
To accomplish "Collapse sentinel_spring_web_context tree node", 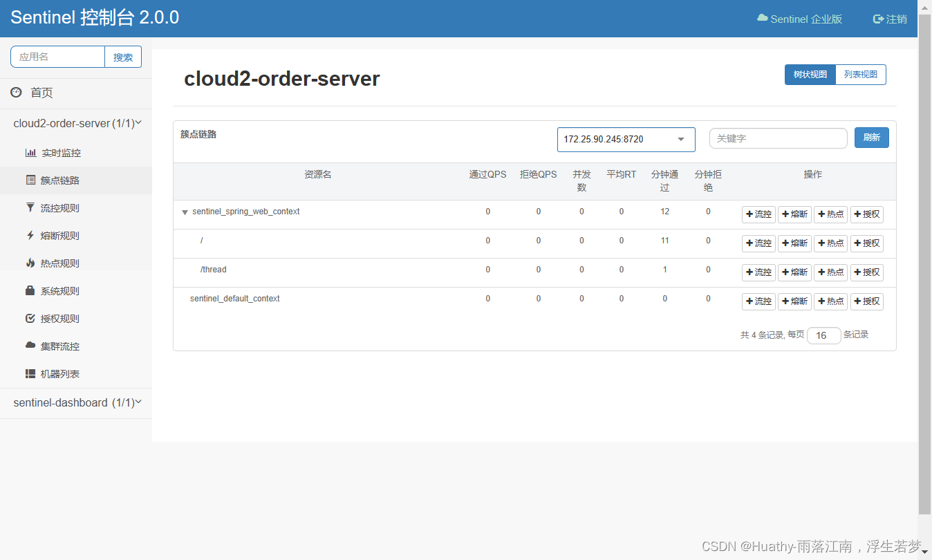I will coord(185,212).
